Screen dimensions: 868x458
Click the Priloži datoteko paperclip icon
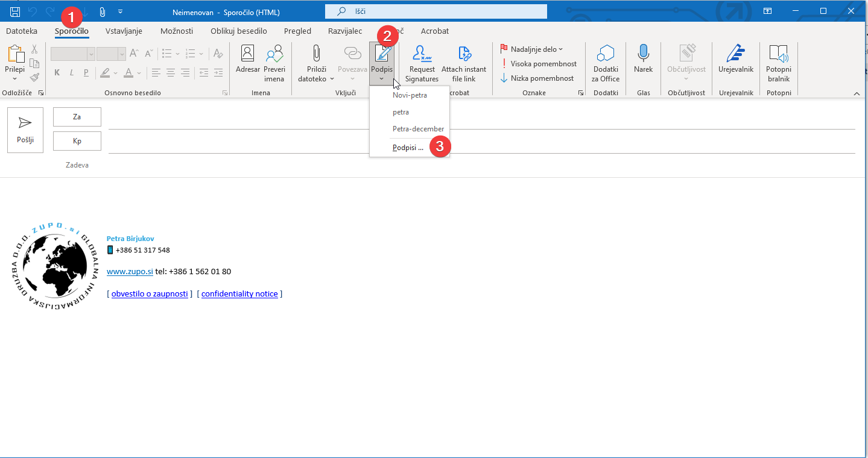point(315,54)
